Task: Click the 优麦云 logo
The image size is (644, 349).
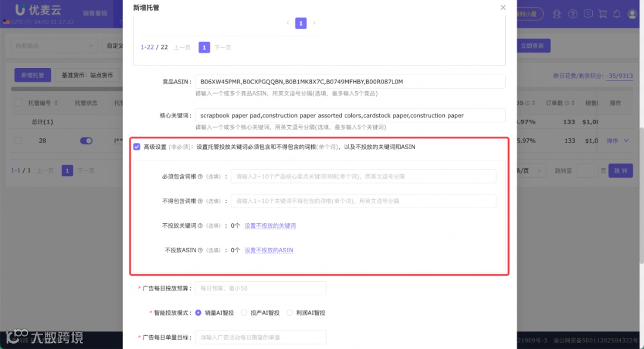Action: click(x=37, y=10)
